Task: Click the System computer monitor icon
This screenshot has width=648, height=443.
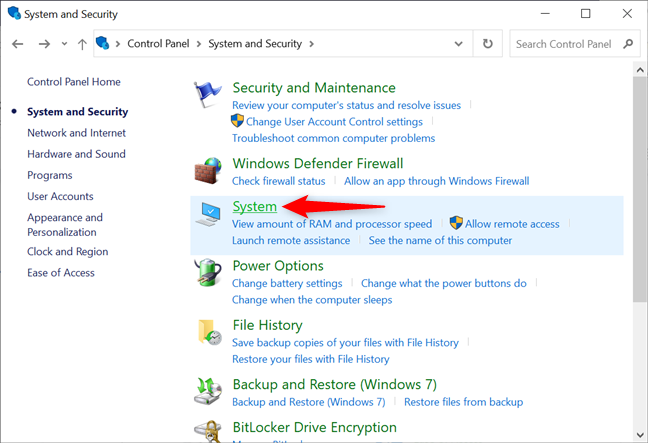Action: [x=208, y=213]
